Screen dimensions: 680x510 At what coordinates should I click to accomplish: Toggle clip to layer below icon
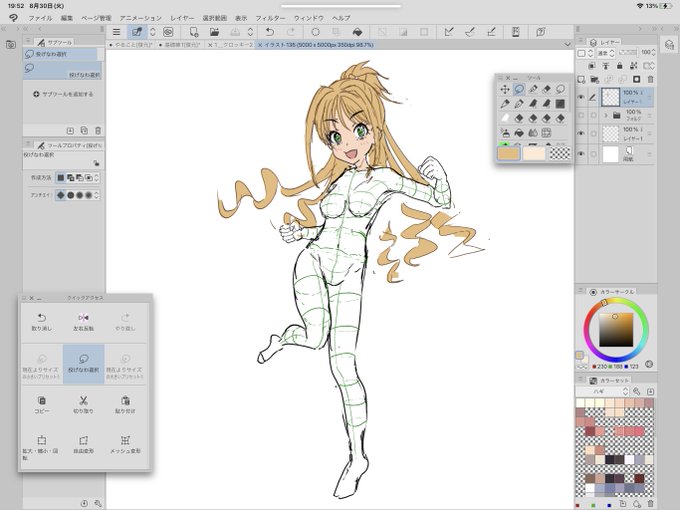click(x=592, y=66)
